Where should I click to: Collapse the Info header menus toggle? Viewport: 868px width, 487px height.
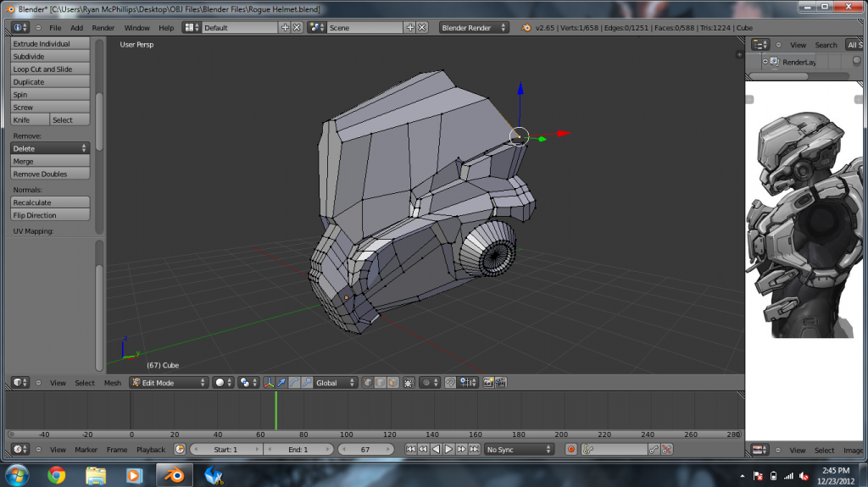(38, 27)
